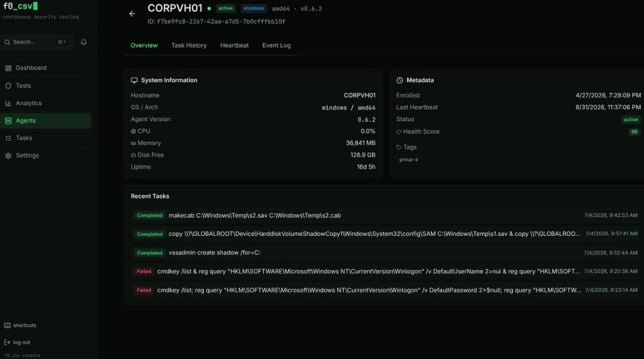Click the enrolled date 4/27/2026
This screenshot has height=359, width=644.
click(x=608, y=95)
